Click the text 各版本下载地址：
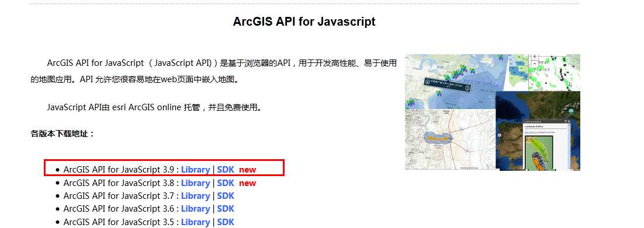The image size is (644, 228). [63, 134]
